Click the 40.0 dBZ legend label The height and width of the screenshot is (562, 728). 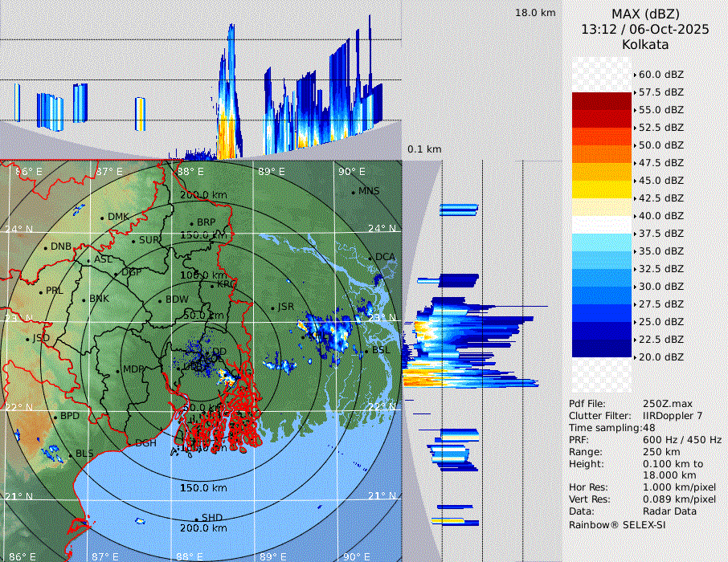661,216
